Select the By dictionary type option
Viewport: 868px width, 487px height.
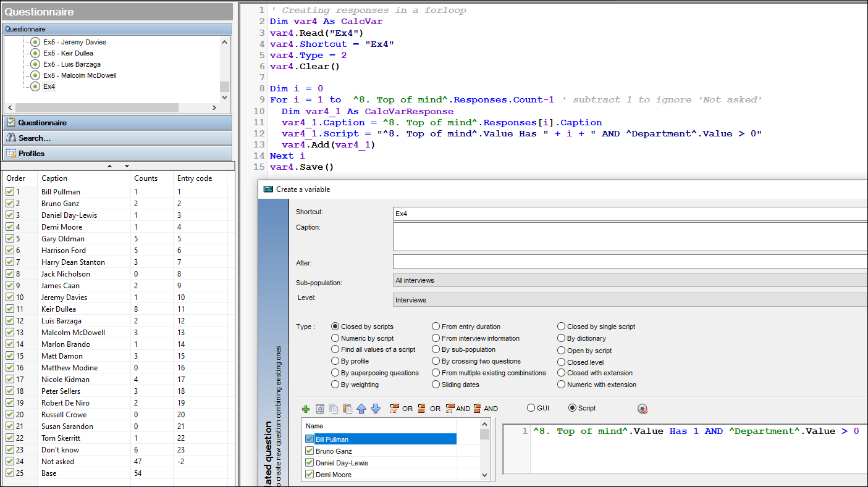coord(561,338)
